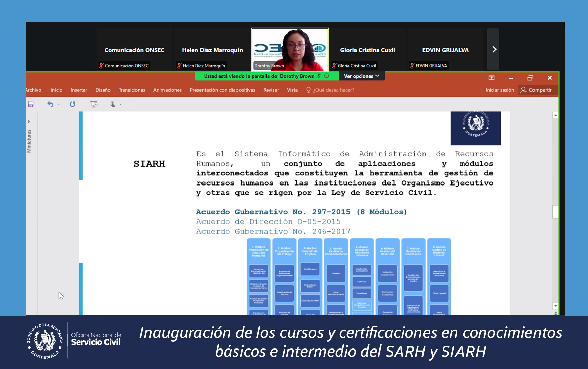Show next participants with right chevron
This screenshot has width=588, height=369.
[494, 49]
